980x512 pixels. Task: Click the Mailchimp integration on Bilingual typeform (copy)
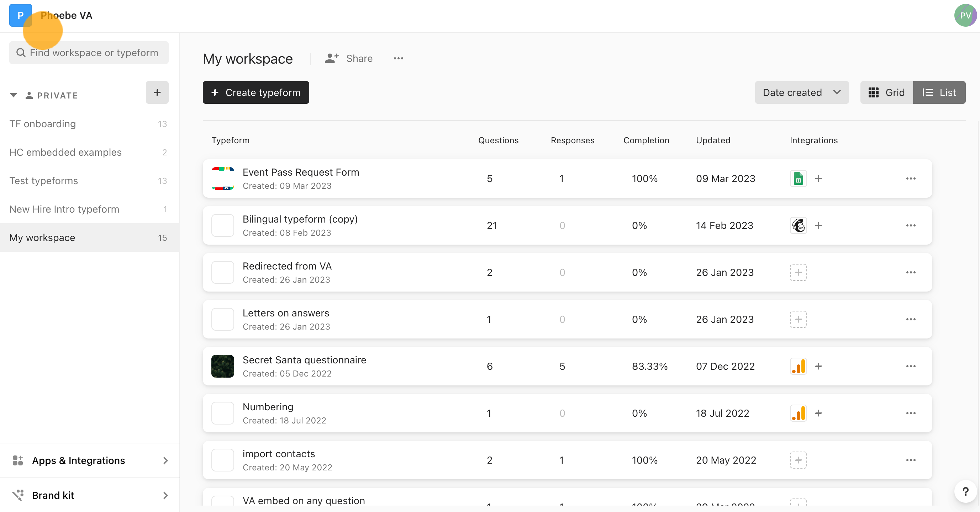pyautogui.click(x=798, y=225)
